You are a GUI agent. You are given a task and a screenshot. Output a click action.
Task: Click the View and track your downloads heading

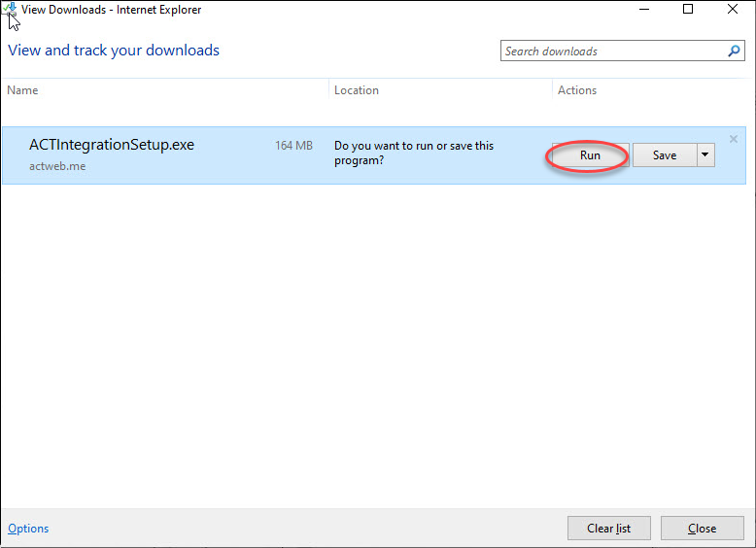coord(114,51)
